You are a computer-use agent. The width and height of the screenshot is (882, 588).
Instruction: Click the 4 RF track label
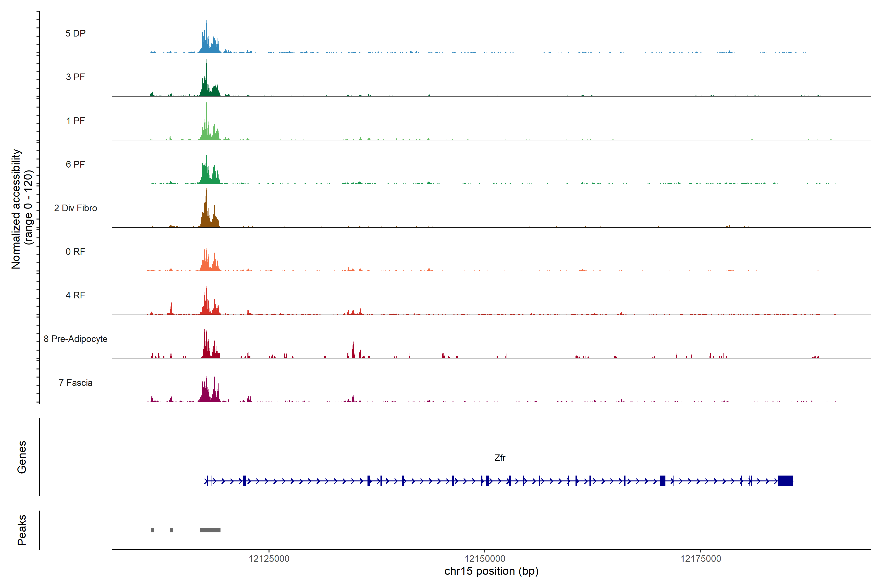coord(75,295)
